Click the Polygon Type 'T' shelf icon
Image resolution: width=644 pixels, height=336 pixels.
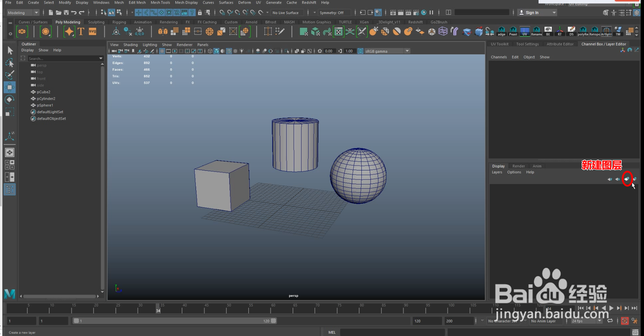pyautogui.click(x=81, y=31)
